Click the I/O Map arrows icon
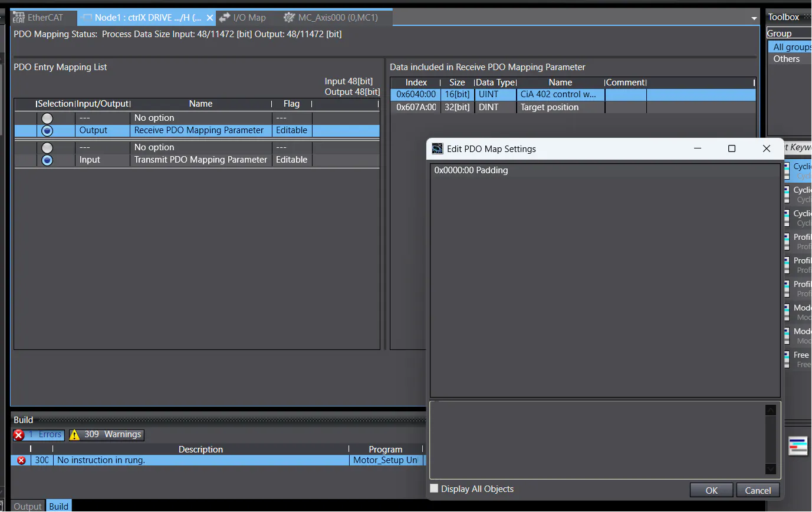 (x=225, y=18)
